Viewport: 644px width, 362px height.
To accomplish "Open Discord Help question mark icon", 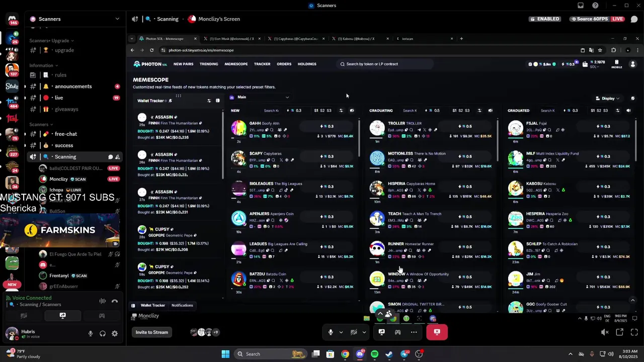I will pyautogui.click(x=596, y=6).
